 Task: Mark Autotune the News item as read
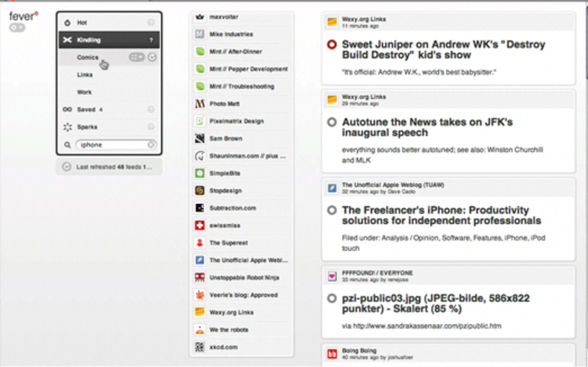click(332, 123)
